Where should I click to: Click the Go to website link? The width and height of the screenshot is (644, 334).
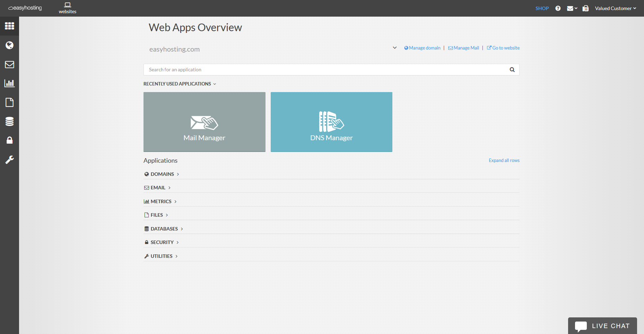505,48
